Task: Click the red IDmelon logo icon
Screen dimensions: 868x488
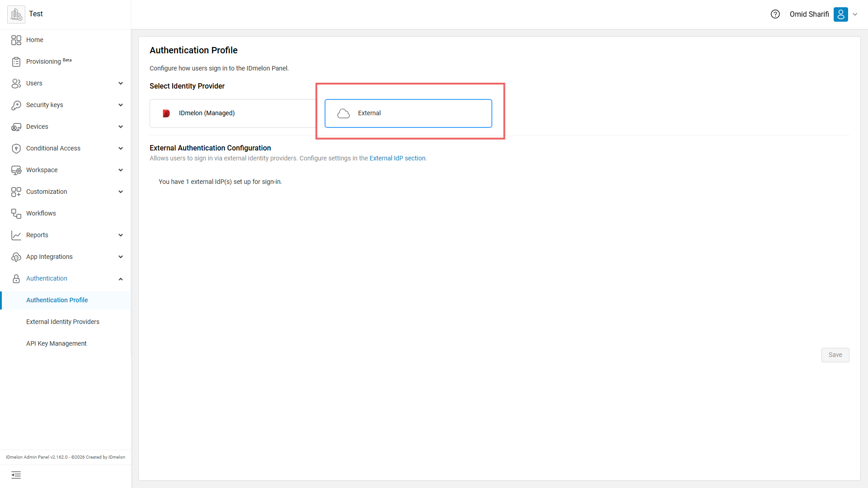Action: click(x=166, y=113)
